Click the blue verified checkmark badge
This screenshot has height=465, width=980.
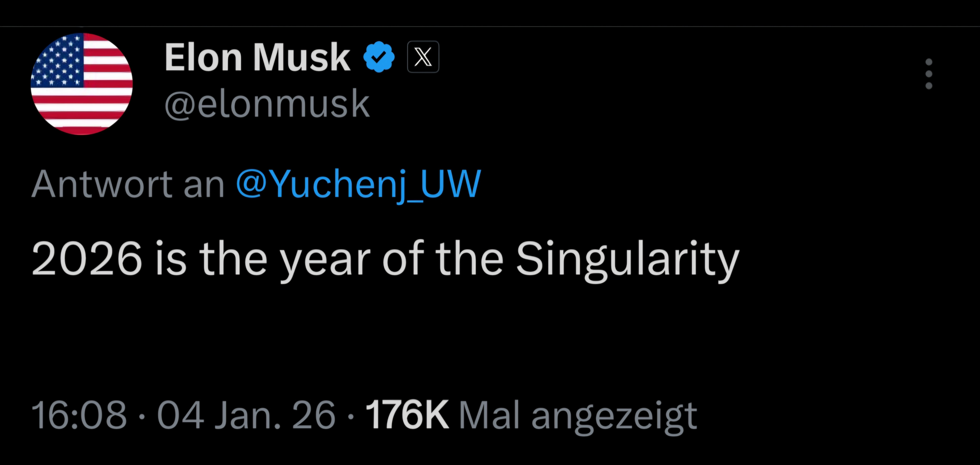click(378, 57)
